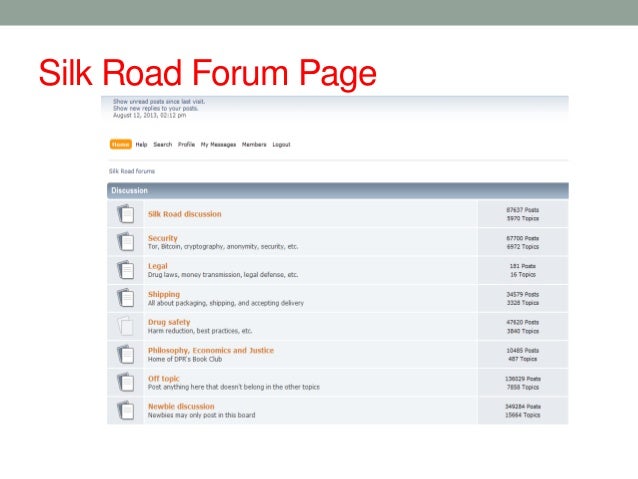Click the board icon beside Shipping
This screenshot has width=638, height=479.
125,298
